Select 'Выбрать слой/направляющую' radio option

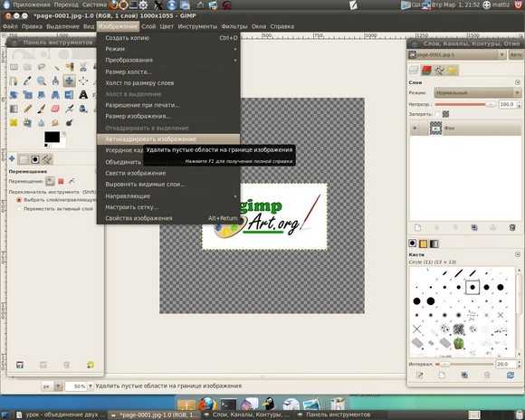(19, 200)
